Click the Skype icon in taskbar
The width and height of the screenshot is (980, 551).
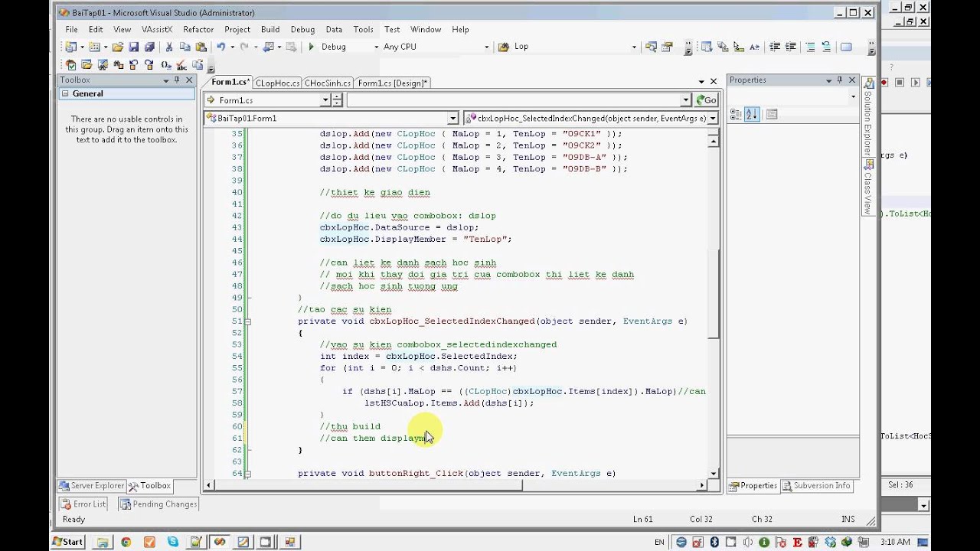click(x=173, y=542)
